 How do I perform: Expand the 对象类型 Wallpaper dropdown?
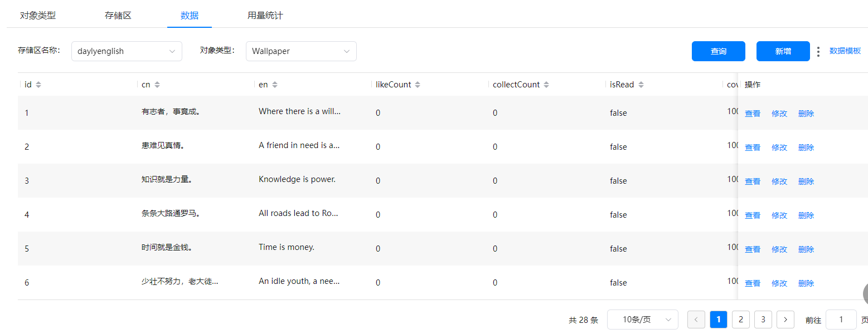(x=301, y=51)
